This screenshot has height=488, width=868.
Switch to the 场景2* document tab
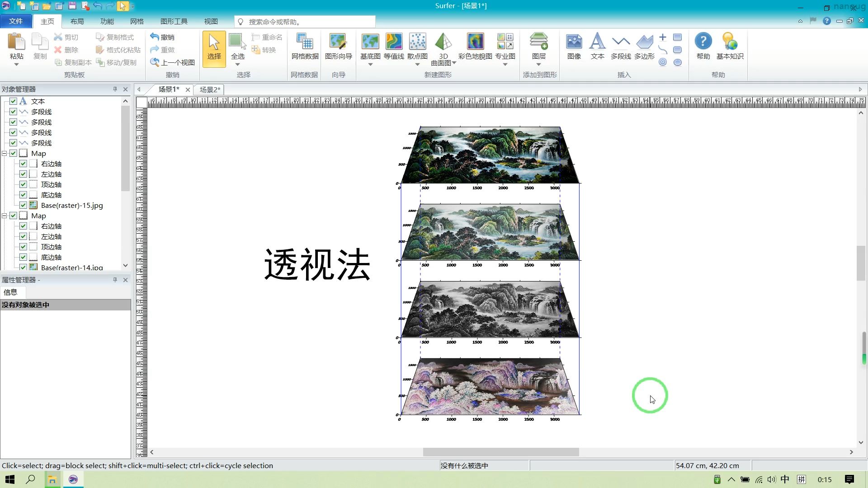210,89
